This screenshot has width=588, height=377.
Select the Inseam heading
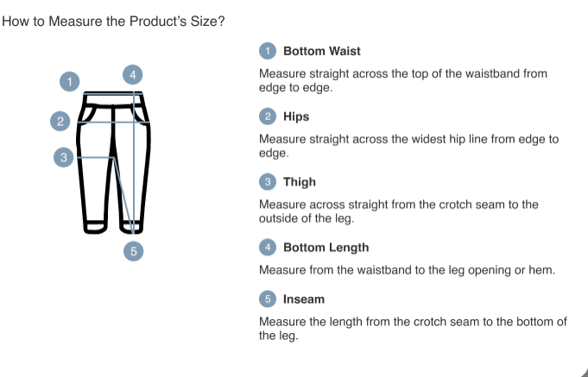pyautogui.click(x=304, y=299)
